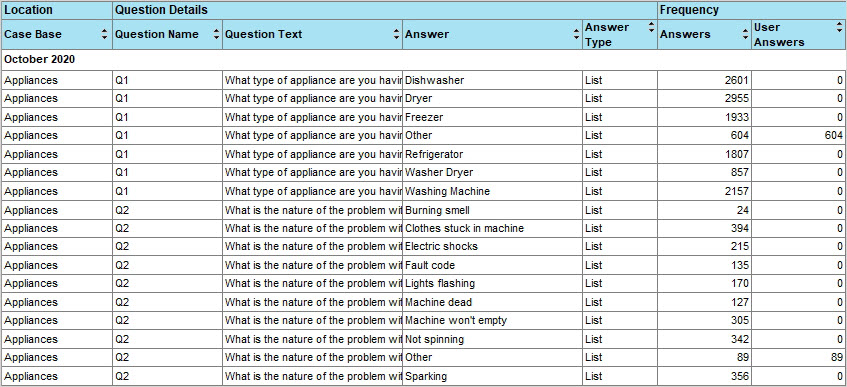Click the 1933 answers value
This screenshot has height=387, width=847.
tap(737, 117)
